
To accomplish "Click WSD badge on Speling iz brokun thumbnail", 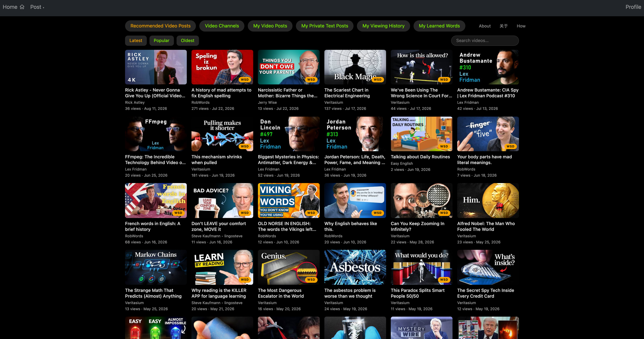I will [x=244, y=80].
